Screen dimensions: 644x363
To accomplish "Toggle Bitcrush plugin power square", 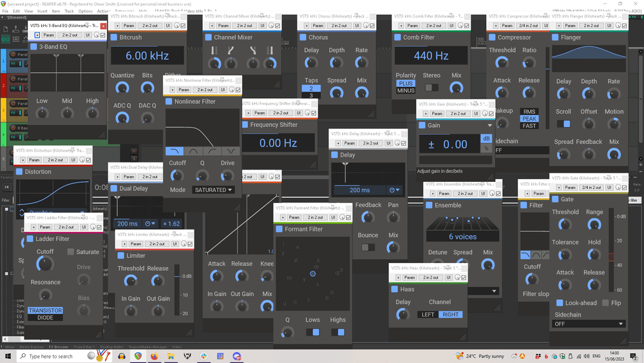I will [114, 37].
